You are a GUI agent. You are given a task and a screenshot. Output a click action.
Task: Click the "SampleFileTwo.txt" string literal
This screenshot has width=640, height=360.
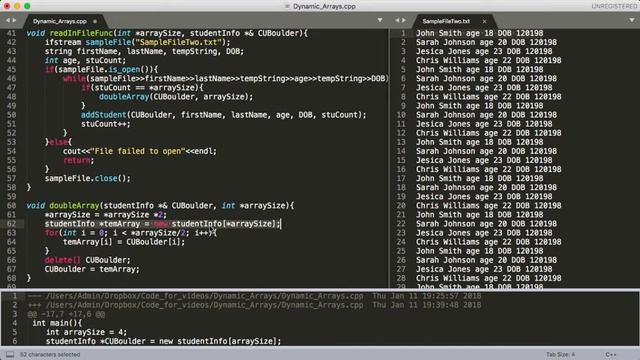178,42
